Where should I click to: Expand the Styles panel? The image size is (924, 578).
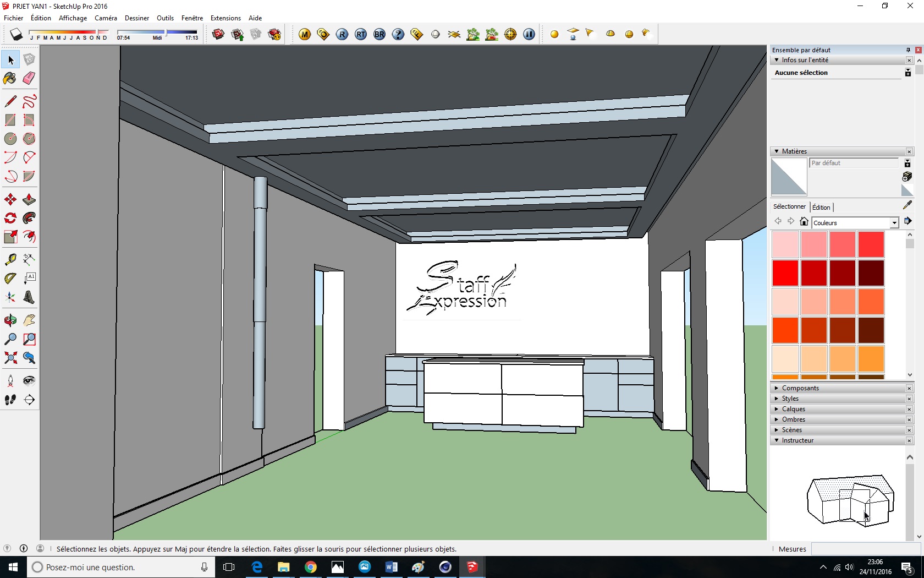pos(777,399)
